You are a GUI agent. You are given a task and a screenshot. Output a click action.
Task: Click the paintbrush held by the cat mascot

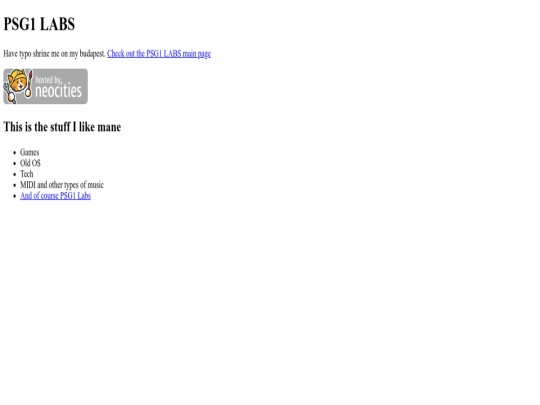(x=30, y=84)
